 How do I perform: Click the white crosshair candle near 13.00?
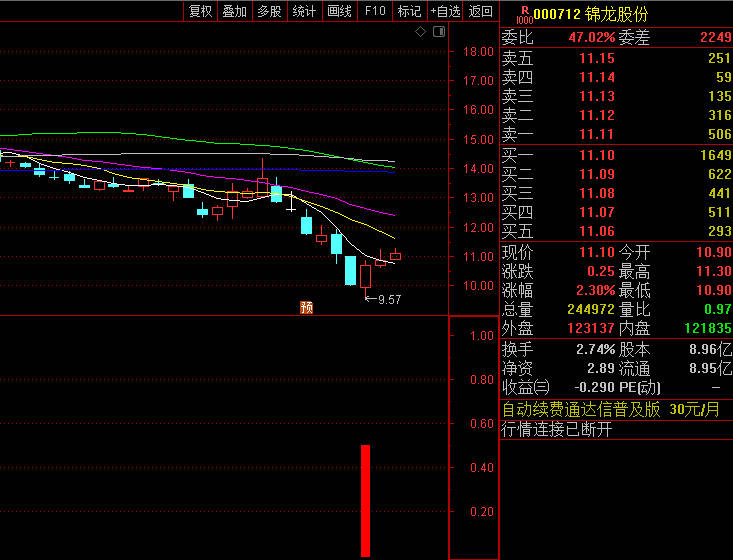291,201
